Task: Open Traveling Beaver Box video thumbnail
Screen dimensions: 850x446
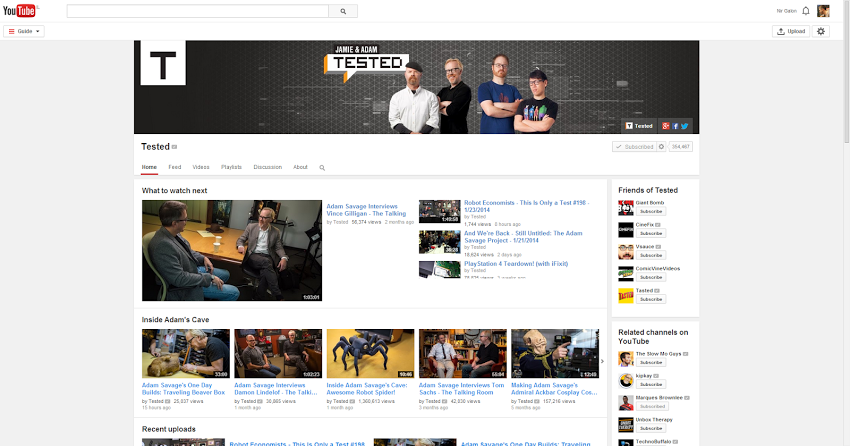Action: tap(186, 353)
